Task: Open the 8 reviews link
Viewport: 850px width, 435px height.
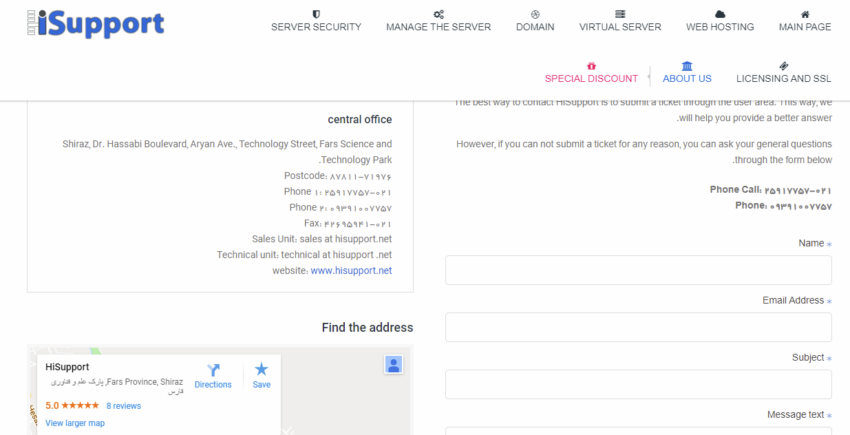Action: [x=124, y=406]
